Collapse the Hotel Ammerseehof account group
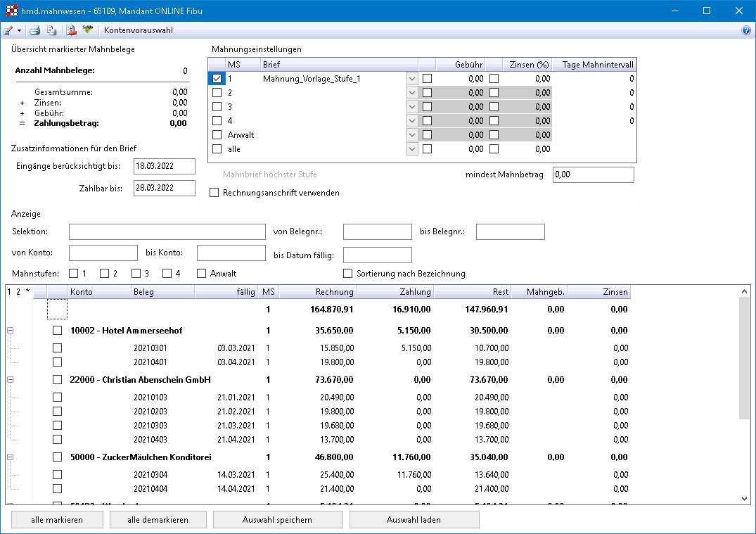The height and width of the screenshot is (534, 756). point(10,331)
